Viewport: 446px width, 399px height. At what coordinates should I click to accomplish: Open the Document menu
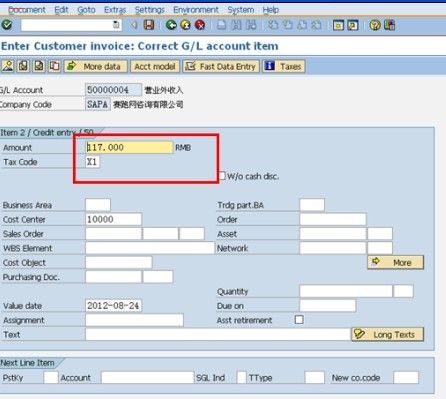tap(27, 10)
